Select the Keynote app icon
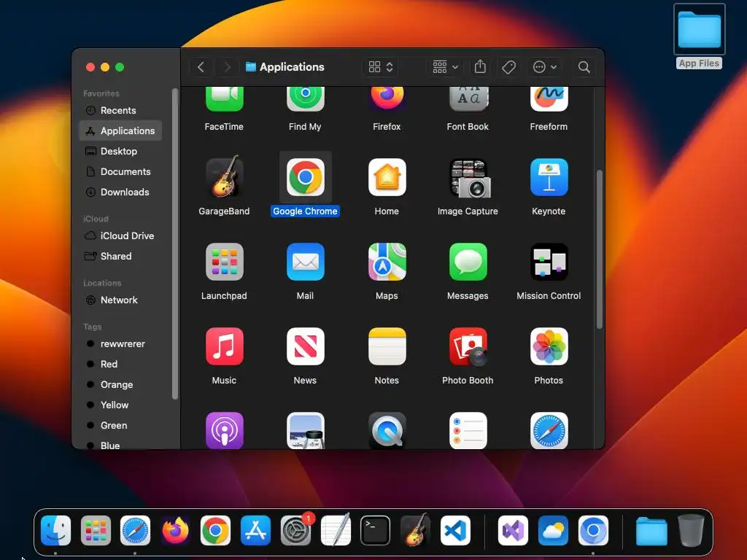The image size is (747, 560). point(549,177)
